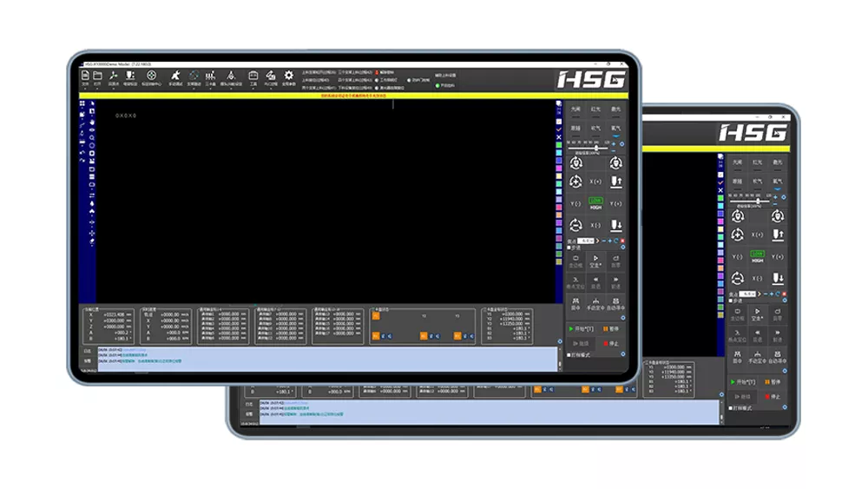This screenshot has height=489, width=868.
Task: Click X(-) jog button in front window
Action: pyautogui.click(x=595, y=226)
